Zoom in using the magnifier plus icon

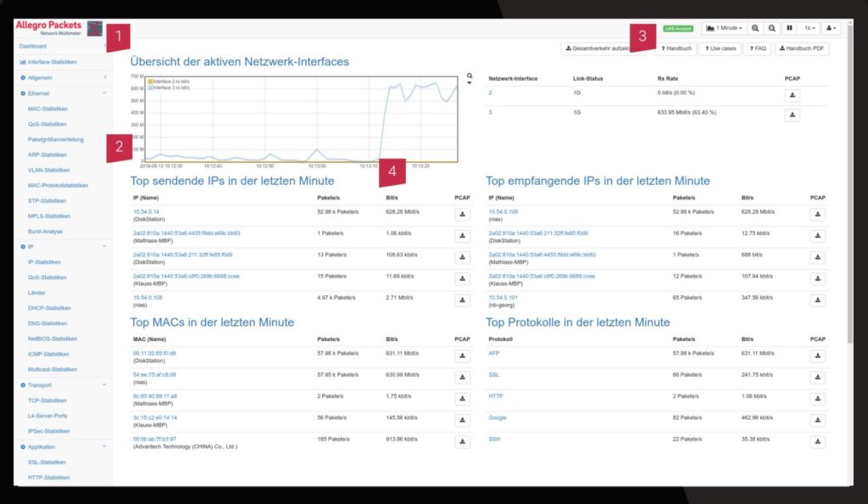(x=755, y=28)
